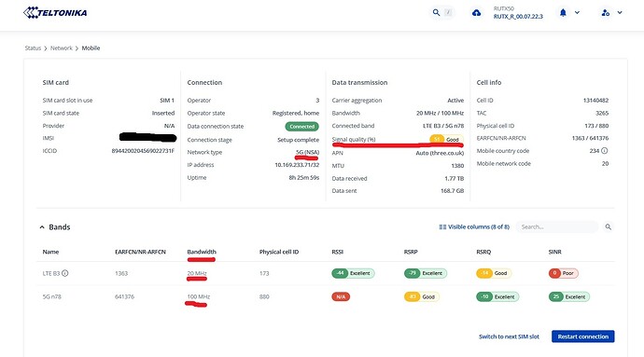Open the notifications bell
Viewport: 644px width, 357px height.
(563, 13)
